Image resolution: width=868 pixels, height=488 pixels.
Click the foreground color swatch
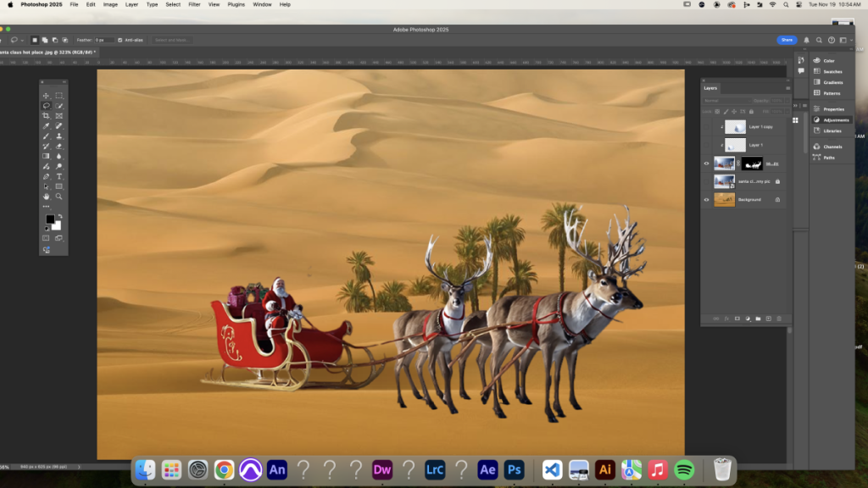click(50, 219)
